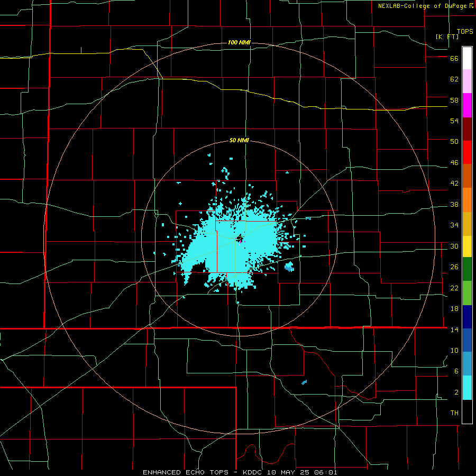
Task: Click the 62 value on the legend
Action: (454, 79)
